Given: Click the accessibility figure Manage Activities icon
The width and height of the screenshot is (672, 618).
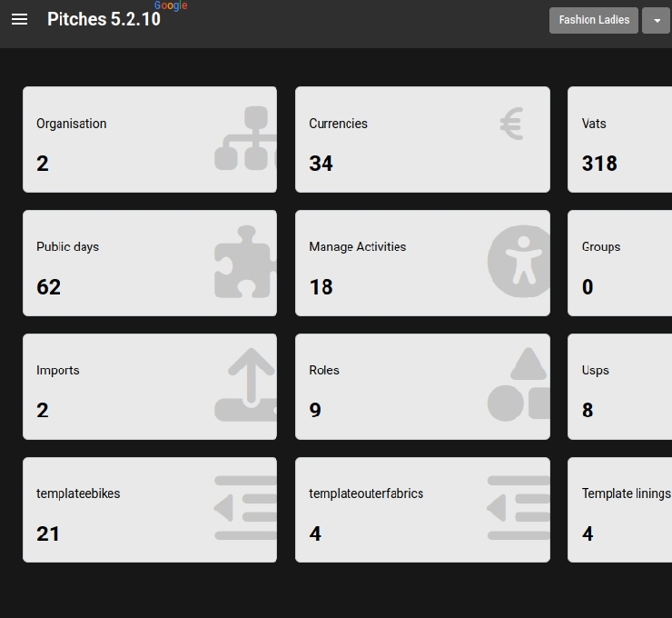Looking at the screenshot, I should [519, 263].
